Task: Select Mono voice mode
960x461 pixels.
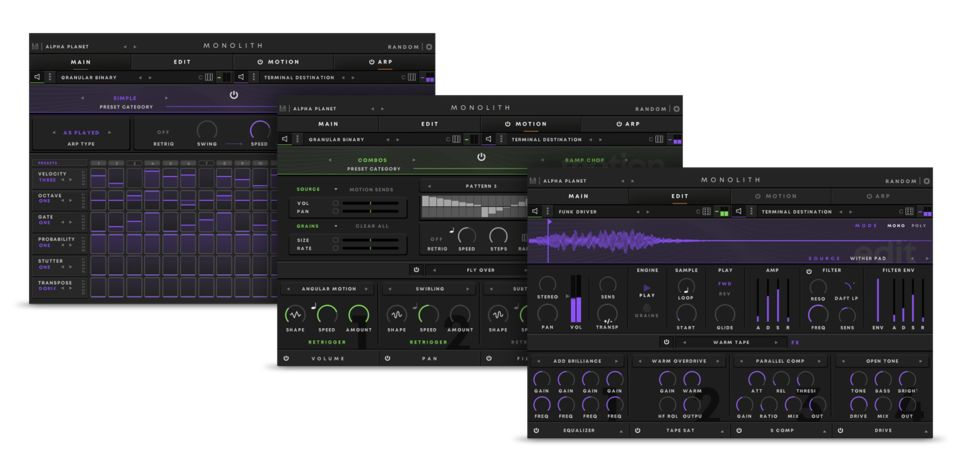Action: point(896,226)
